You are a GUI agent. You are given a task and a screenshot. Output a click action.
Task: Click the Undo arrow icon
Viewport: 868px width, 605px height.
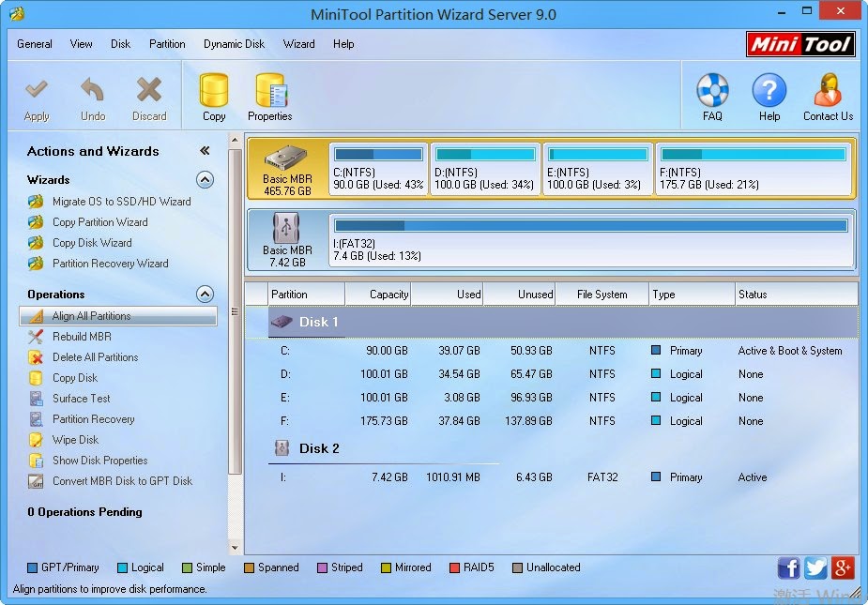click(x=93, y=90)
